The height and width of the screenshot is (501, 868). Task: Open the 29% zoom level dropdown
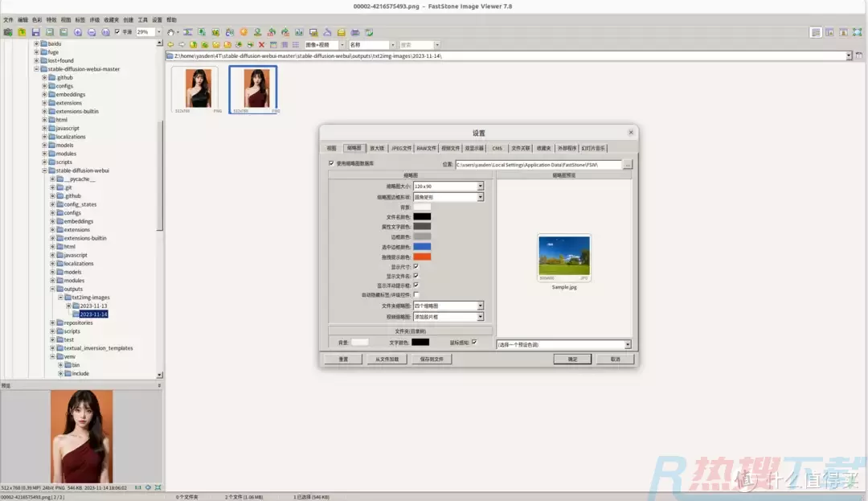[x=159, y=32]
